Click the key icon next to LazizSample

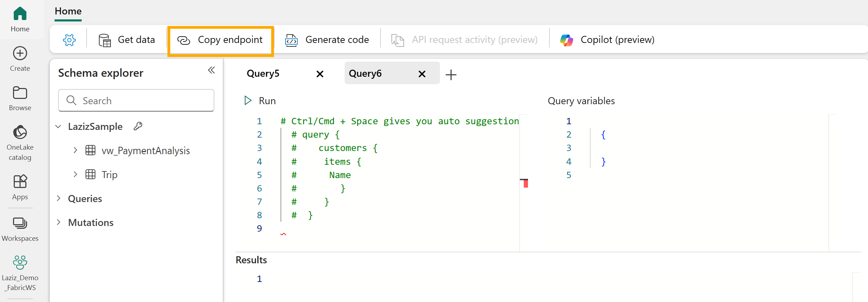pos(138,126)
